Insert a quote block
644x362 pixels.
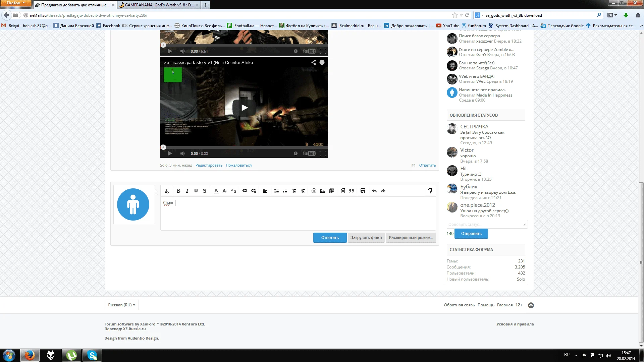point(352,191)
